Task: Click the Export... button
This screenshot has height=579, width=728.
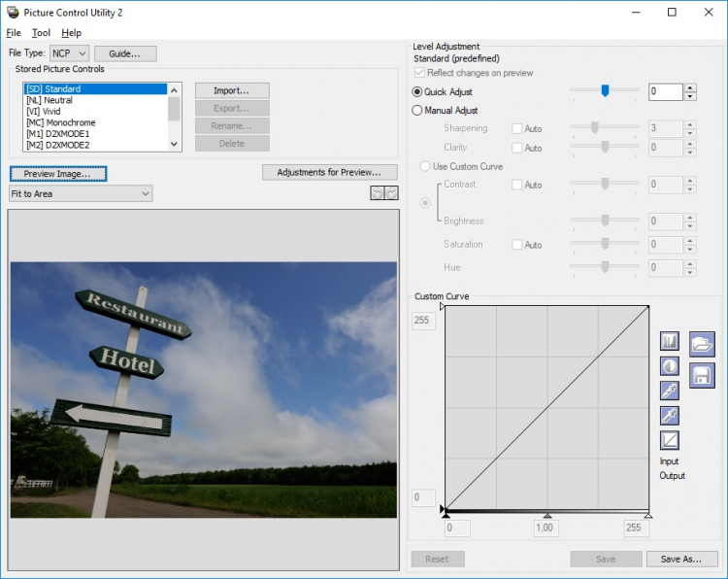Action: (232, 108)
